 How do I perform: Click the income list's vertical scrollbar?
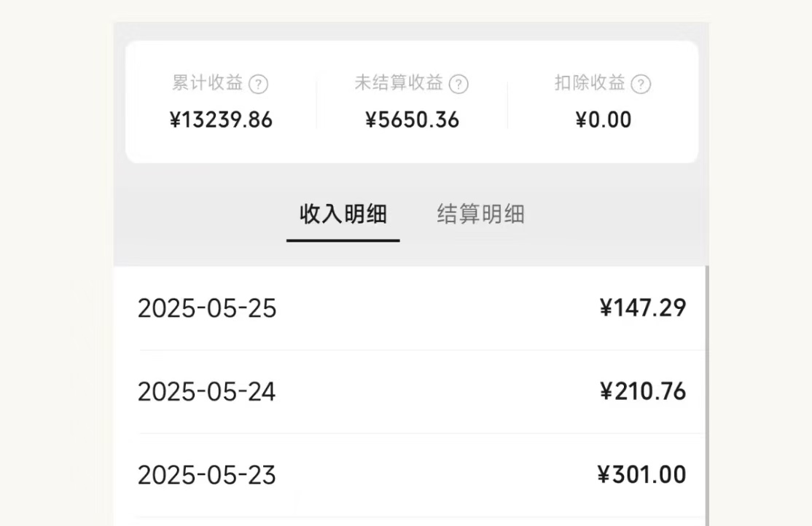(x=706, y=393)
